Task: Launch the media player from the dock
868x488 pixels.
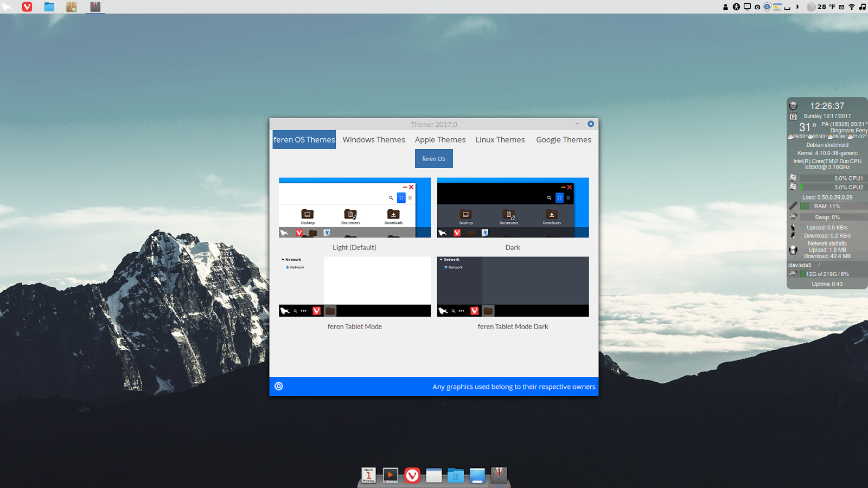Action: tap(390, 476)
